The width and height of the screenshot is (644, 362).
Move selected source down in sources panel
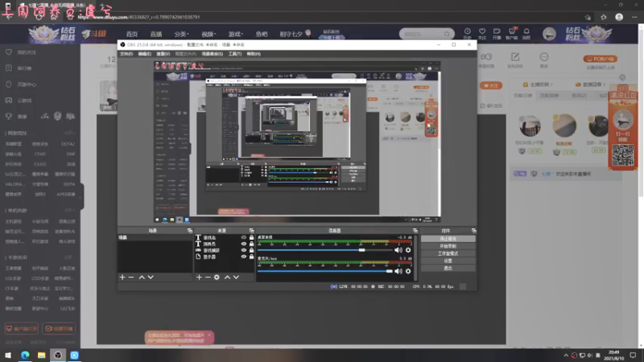236,278
